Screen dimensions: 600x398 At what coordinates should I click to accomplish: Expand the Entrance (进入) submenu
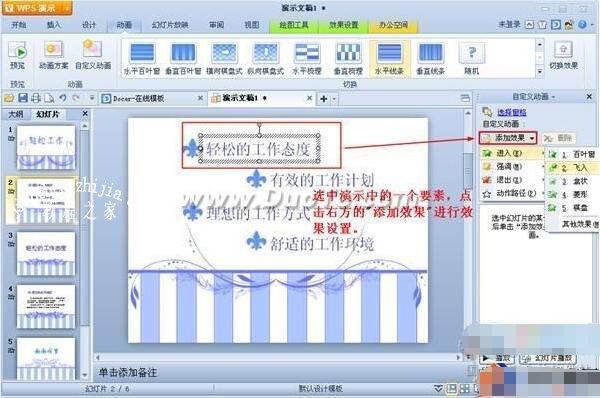512,153
